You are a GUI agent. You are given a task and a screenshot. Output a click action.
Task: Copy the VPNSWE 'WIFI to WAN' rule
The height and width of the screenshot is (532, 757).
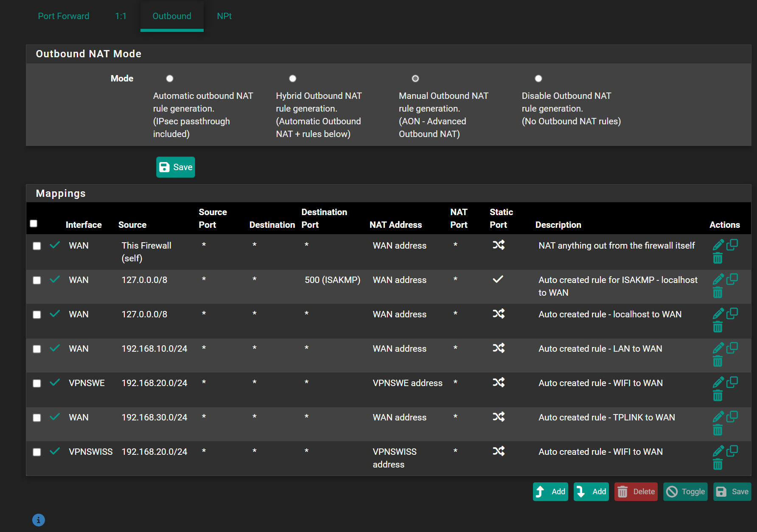[732, 382]
